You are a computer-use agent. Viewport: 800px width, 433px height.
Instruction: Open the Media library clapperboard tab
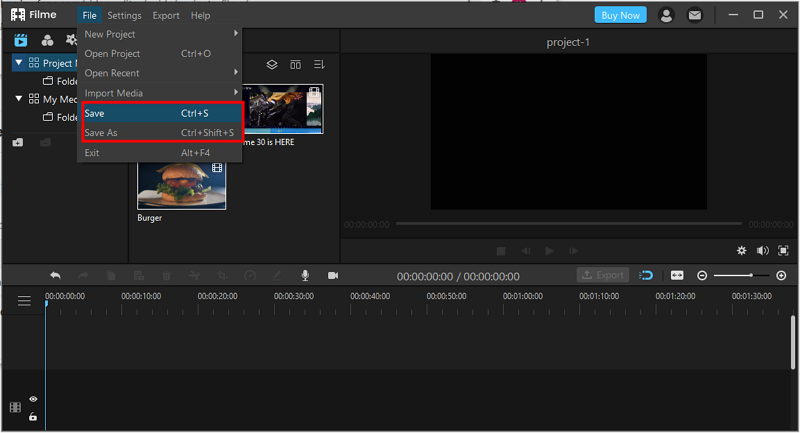pyautogui.click(x=21, y=40)
